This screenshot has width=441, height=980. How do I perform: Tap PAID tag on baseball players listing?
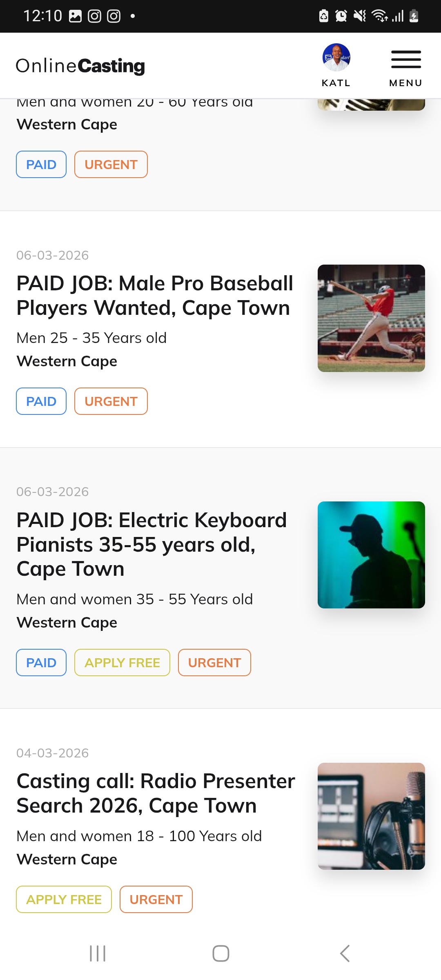(x=41, y=401)
